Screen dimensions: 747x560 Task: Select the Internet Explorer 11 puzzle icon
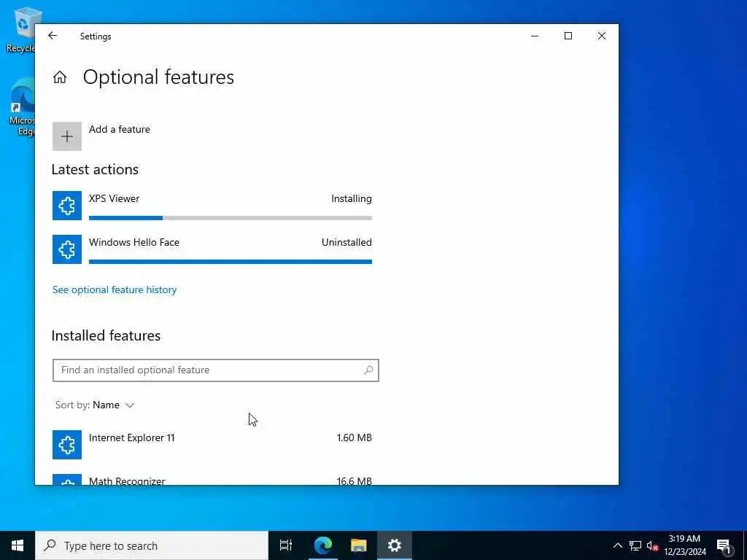[x=66, y=445]
